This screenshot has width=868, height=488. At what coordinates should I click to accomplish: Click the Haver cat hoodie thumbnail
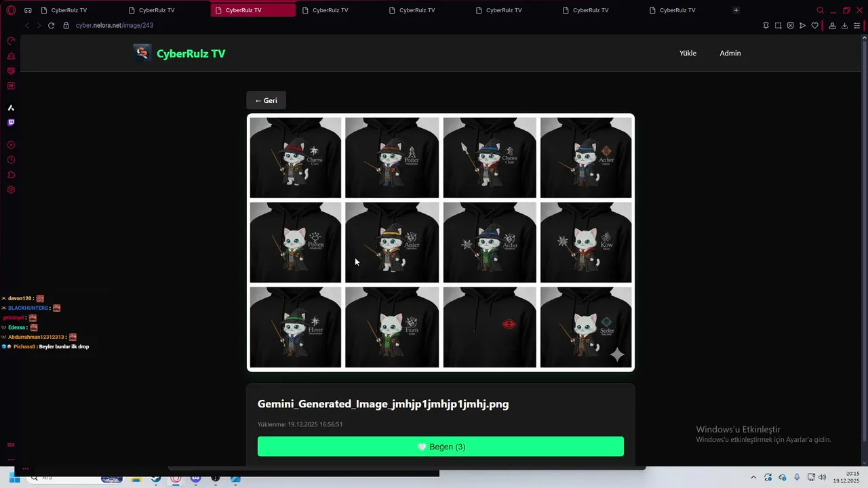[x=296, y=327]
